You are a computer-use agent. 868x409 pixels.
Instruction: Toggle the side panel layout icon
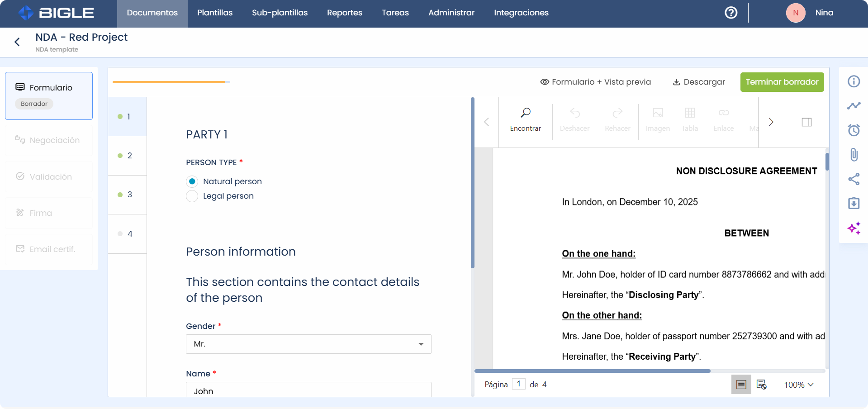click(806, 122)
